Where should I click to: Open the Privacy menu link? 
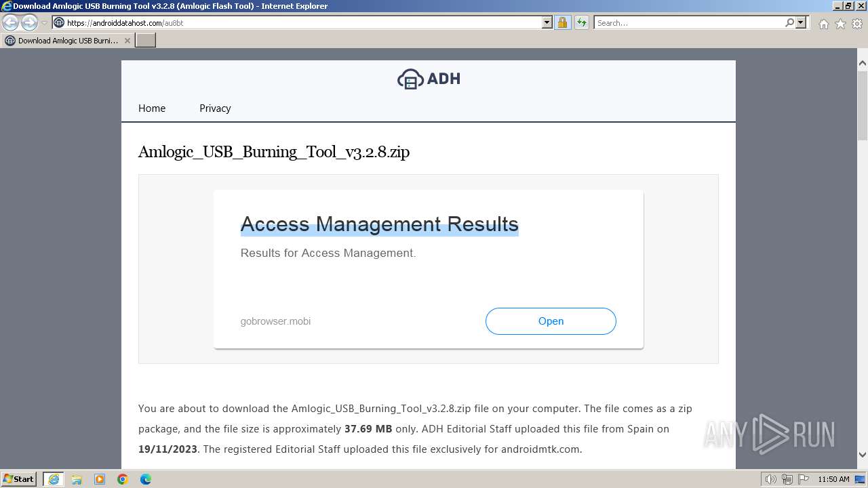(x=215, y=108)
